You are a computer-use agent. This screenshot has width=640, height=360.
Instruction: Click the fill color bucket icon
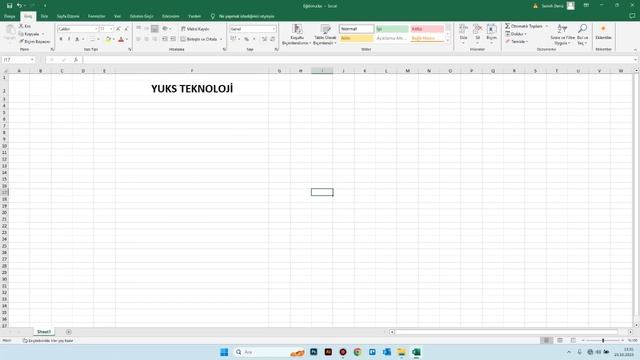(108, 39)
